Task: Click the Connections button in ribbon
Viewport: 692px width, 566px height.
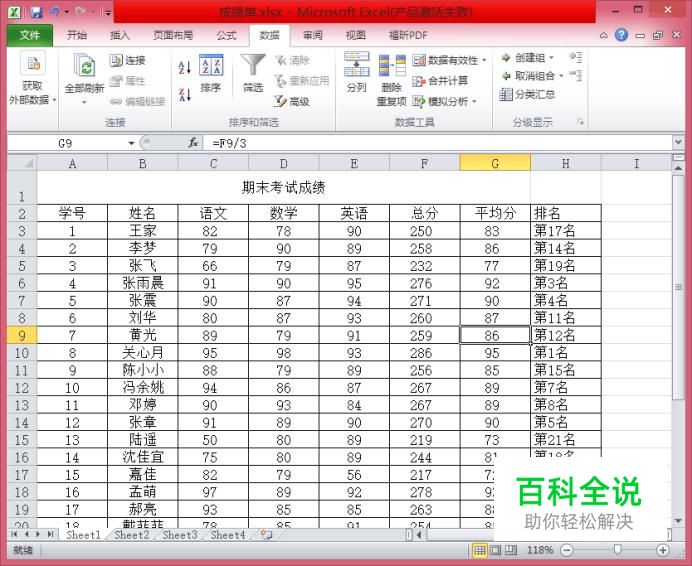Action: pyautogui.click(x=128, y=60)
